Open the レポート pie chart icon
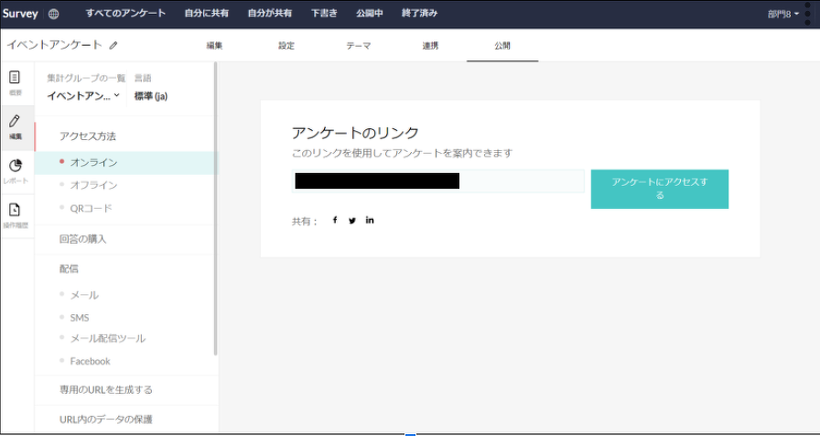Screen dimensions: 820x436 coord(15,169)
